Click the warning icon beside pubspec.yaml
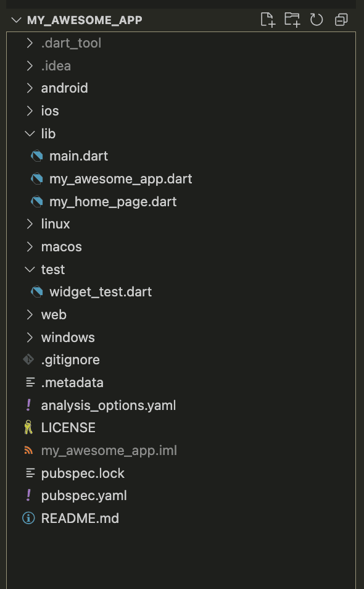Image resolution: width=364 pixels, height=589 pixels. point(30,495)
